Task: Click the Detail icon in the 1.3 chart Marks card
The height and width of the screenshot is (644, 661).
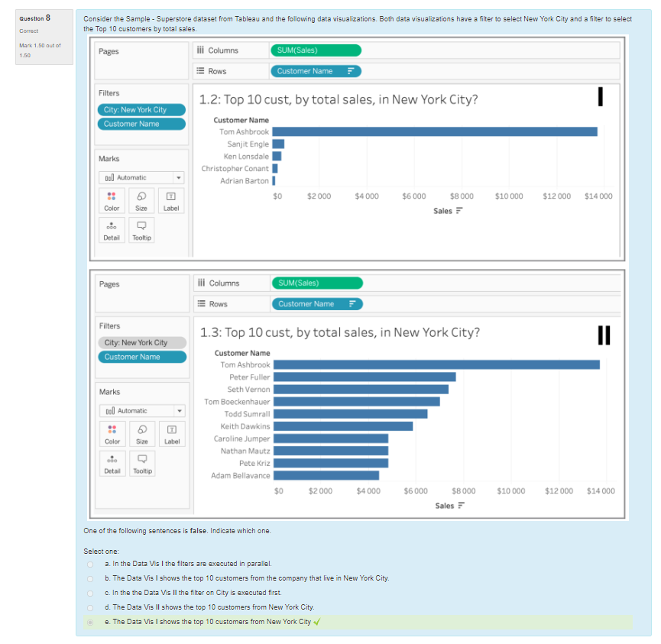Action: pyautogui.click(x=112, y=459)
